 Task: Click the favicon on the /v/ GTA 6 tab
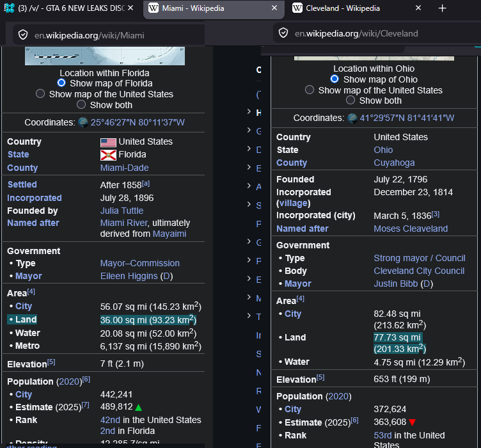click(9, 8)
